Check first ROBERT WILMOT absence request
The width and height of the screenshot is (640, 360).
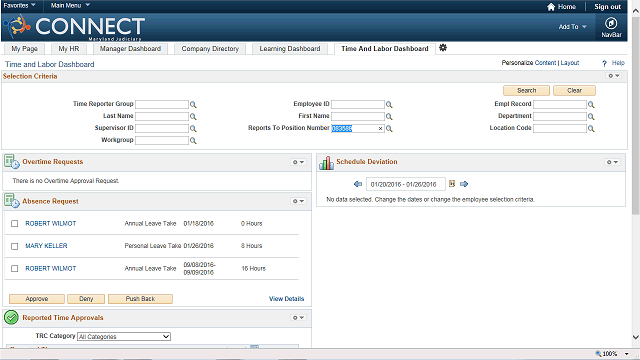pyautogui.click(x=15, y=224)
